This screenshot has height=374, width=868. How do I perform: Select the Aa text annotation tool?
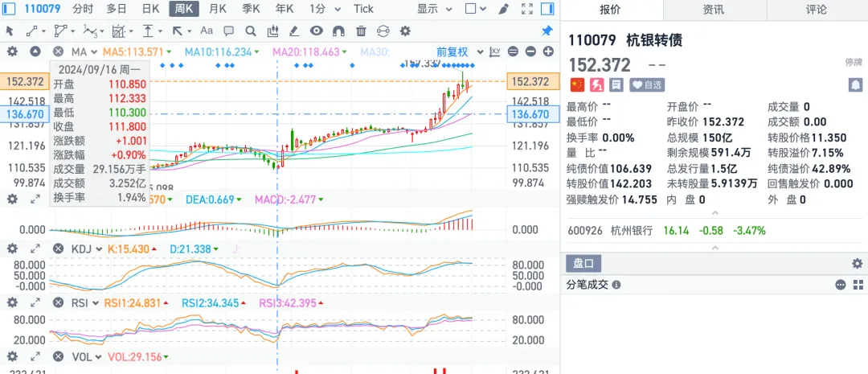(207, 31)
